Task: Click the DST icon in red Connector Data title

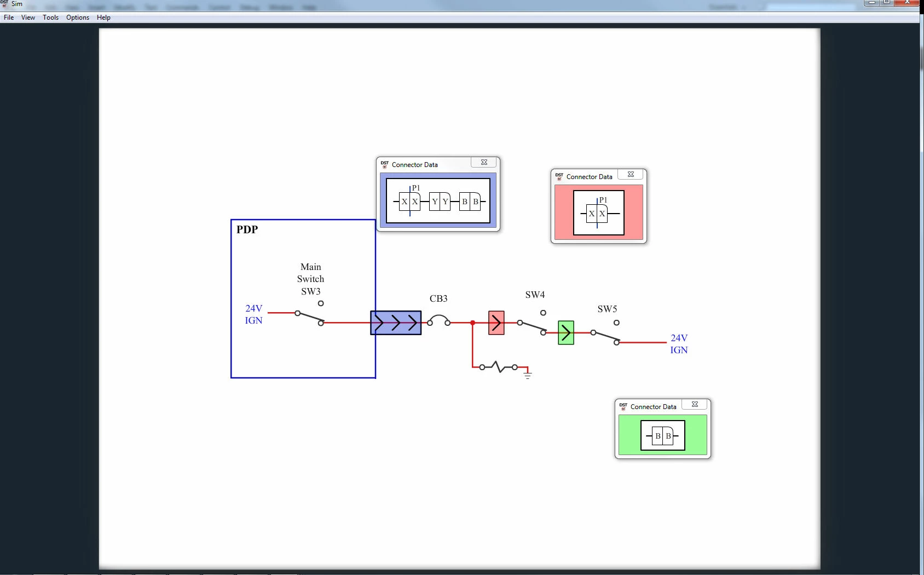Action: pyautogui.click(x=559, y=176)
